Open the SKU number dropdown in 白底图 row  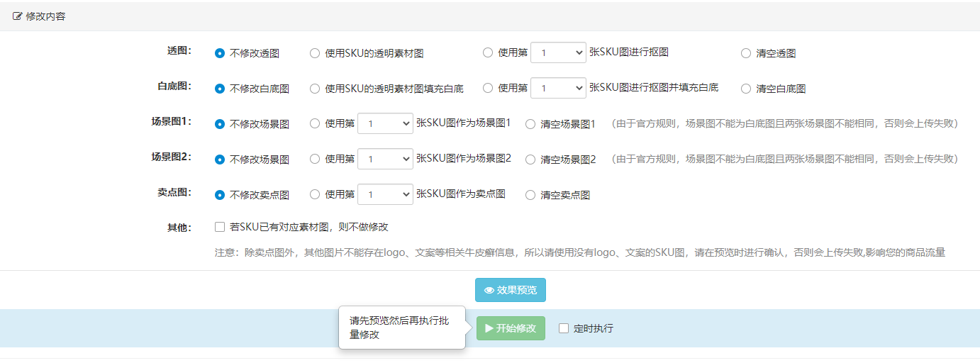[x=559, y=88]
